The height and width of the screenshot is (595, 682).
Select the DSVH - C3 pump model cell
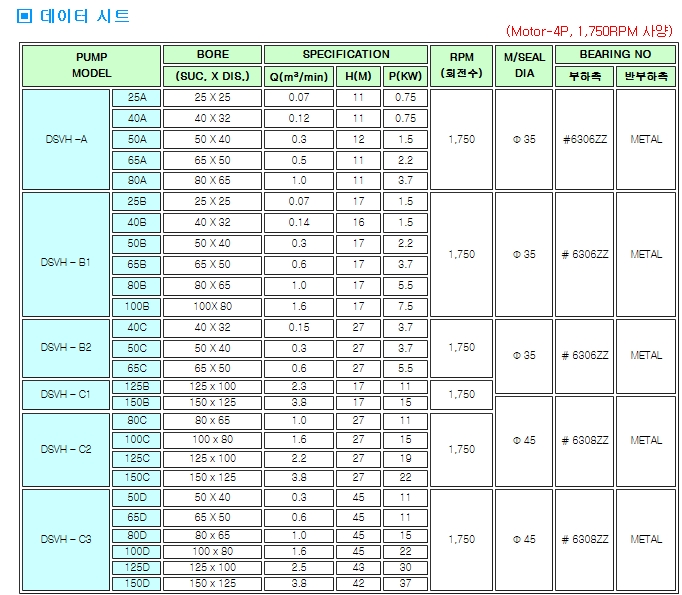pos(65,539)
